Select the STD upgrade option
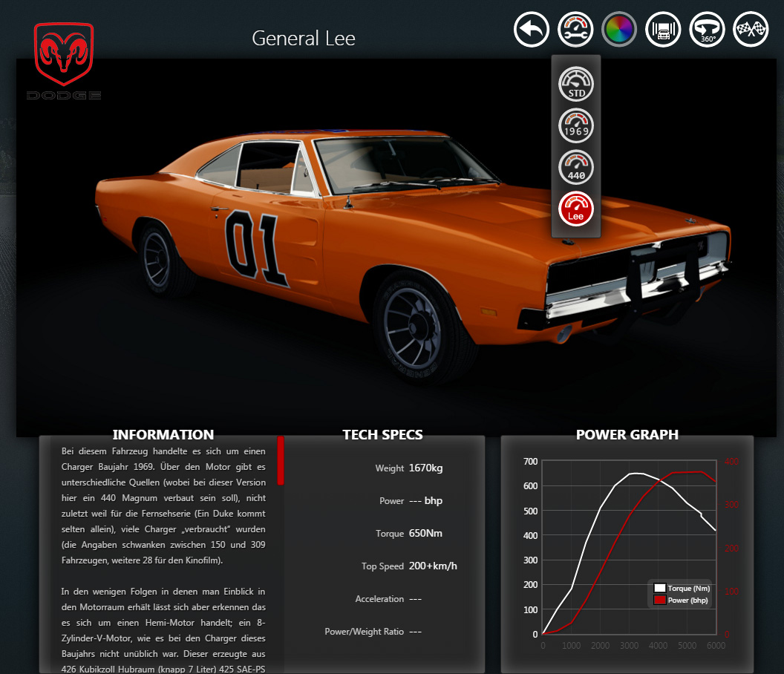The width and height of the screenshot is (784, 674). [x=576, y=84]
